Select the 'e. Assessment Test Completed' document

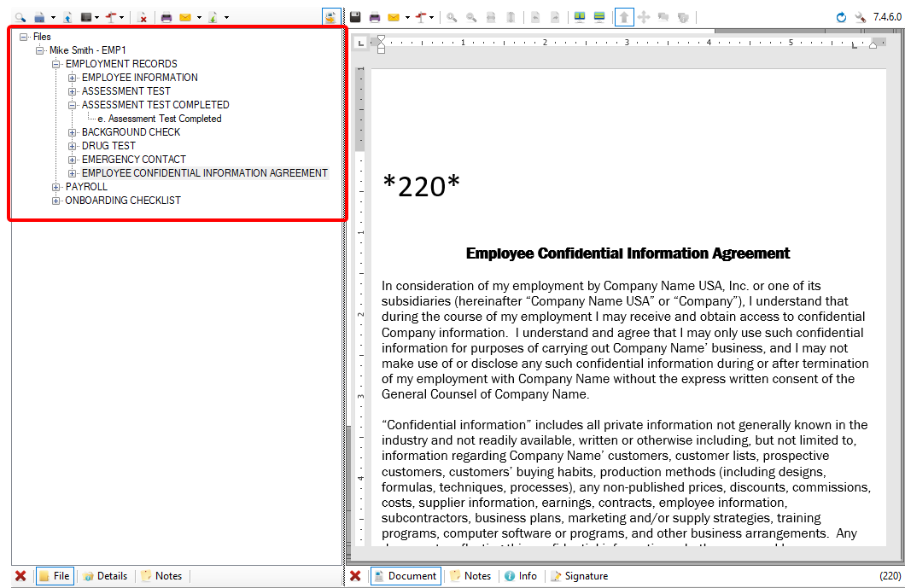click(160, 119)
